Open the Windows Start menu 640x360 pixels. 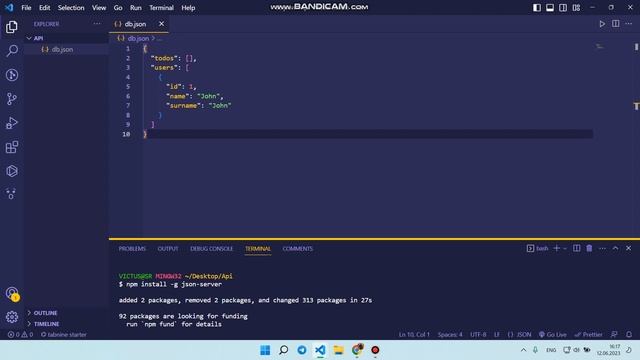pyautogui.click(x=265, y=350)
